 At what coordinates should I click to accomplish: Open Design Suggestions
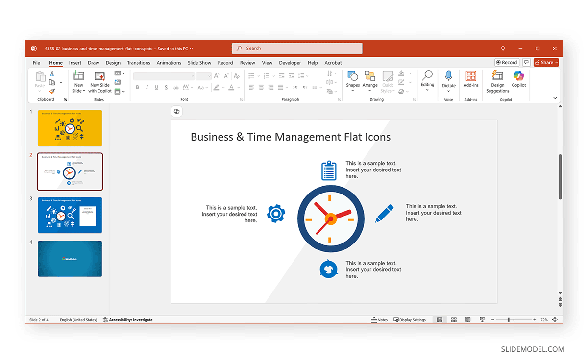coord(497,81)
